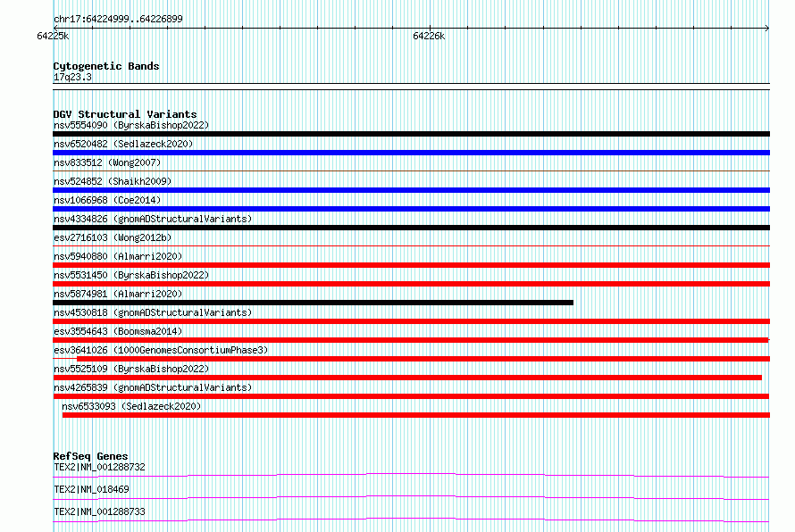
Task: Click esv2716103 (Wong2012b) variant label
Action: (x=113, y=237)
